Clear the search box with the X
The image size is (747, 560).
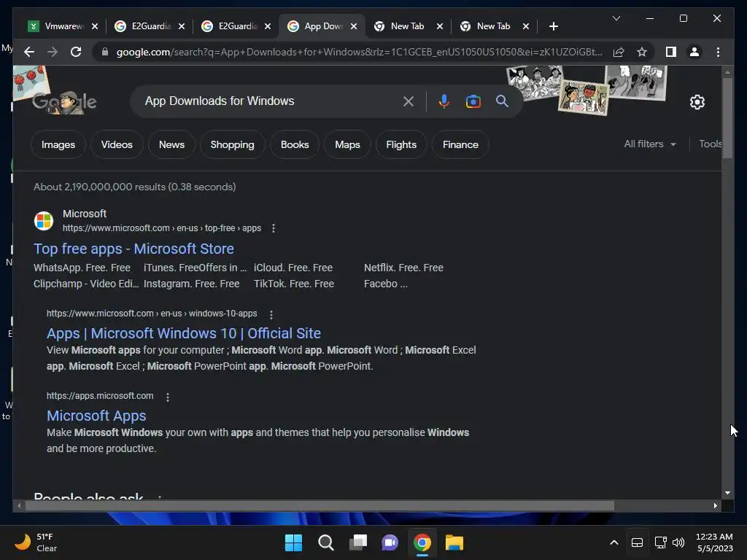pos(409,101)
